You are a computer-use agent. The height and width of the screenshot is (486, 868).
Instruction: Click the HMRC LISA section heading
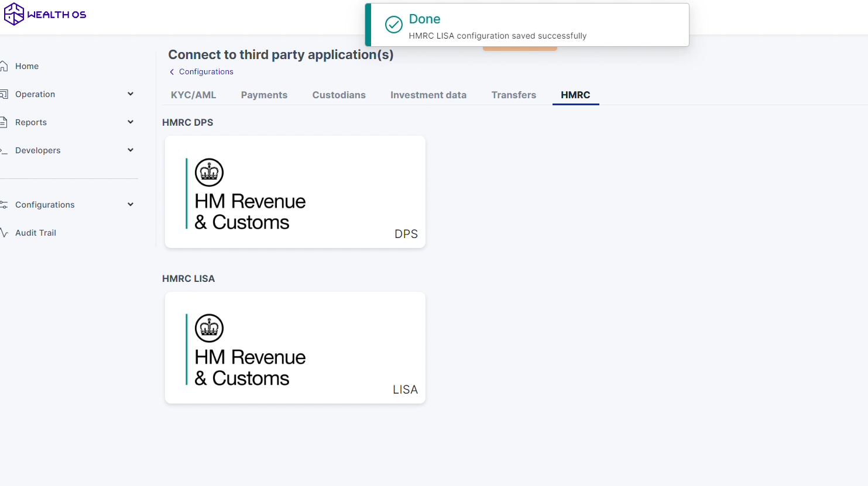(x=188, y=279)
